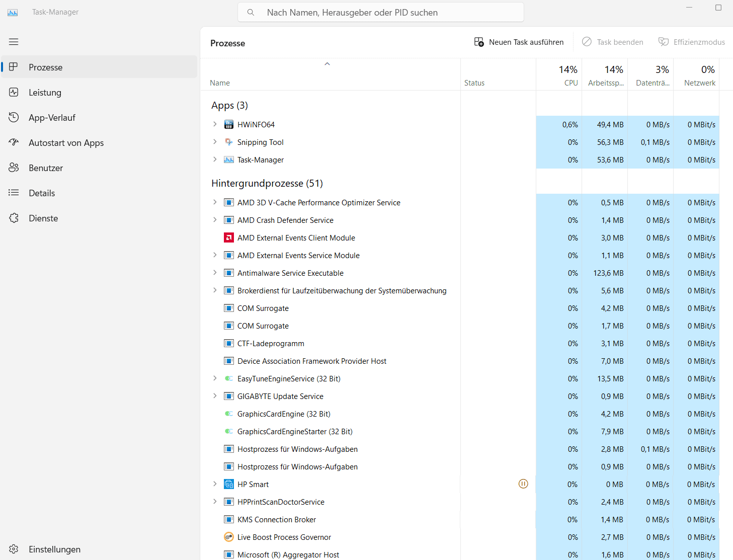Click the Task-Manager app icon in title bar
Image resolution: width=733 pixels, height=560 pixels.
click(13, 12)
